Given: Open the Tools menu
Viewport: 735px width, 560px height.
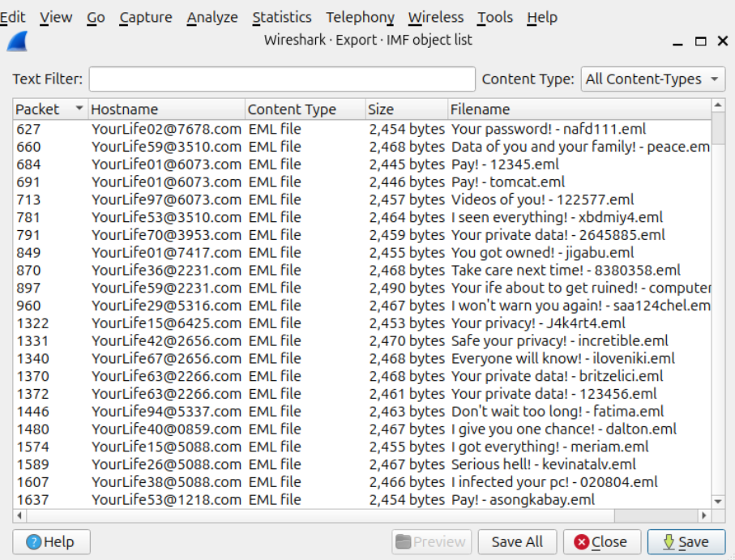Looking at the screenshot, I should point(495,17).
